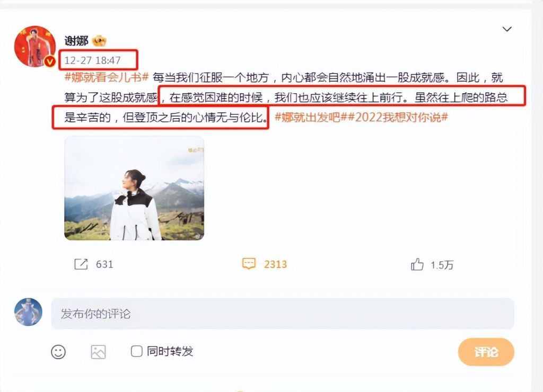Click the orange 评论 submit button
The height and width of the screenshot is (392, 543).
coord(486,352)
